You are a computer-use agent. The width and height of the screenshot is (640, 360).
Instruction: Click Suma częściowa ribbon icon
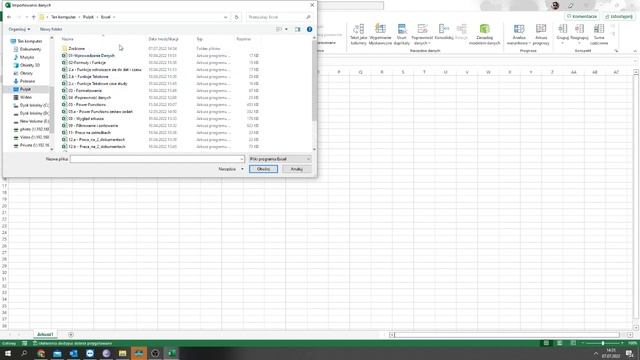(x=599, y=34)
